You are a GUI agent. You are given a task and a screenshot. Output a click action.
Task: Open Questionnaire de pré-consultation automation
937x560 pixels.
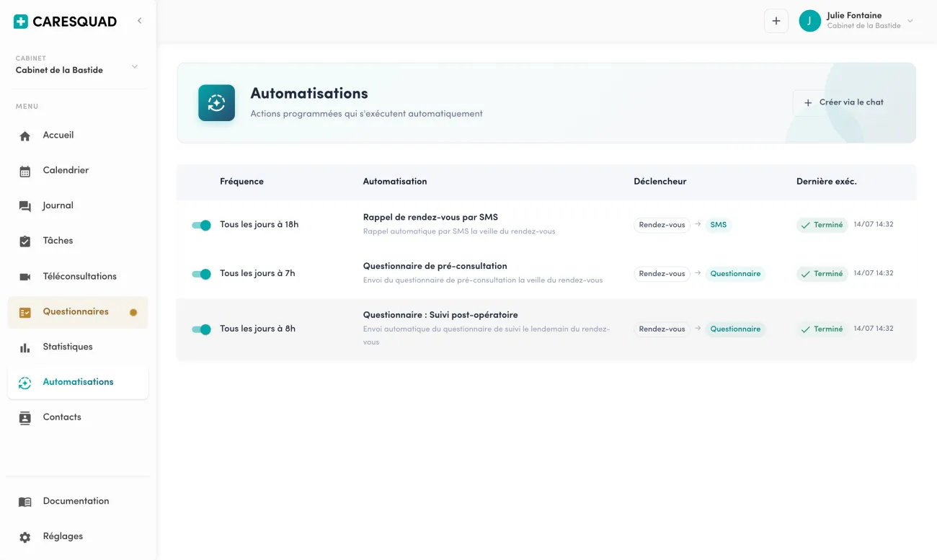[x=435, y=266]
